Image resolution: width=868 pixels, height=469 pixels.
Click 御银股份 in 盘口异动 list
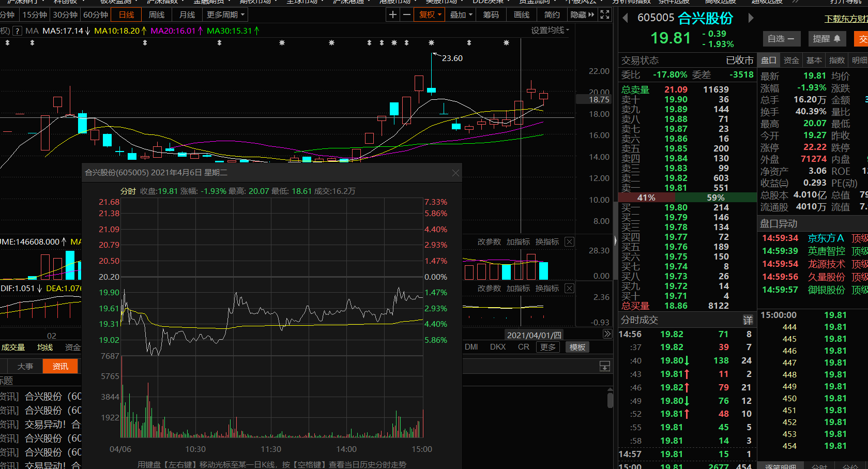click(826, 290)
